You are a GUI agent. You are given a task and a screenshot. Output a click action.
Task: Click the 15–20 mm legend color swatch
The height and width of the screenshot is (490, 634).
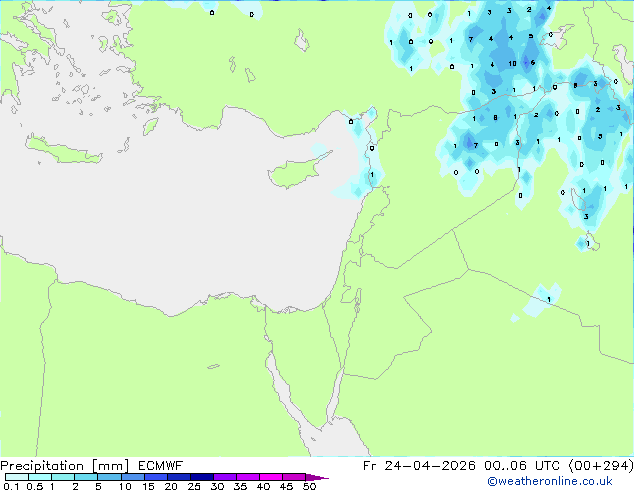pyautogui.click(x=155, y=477)
